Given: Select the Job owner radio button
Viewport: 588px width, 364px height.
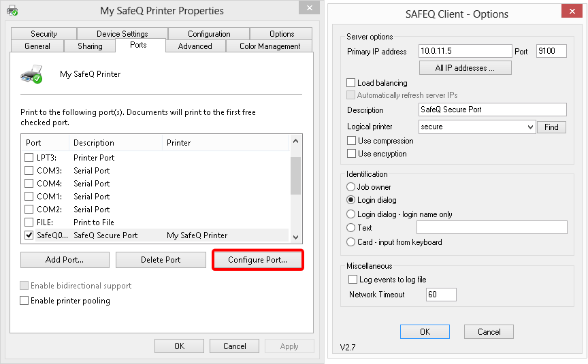Looking at the screenshot, I should tap(351, 187).
